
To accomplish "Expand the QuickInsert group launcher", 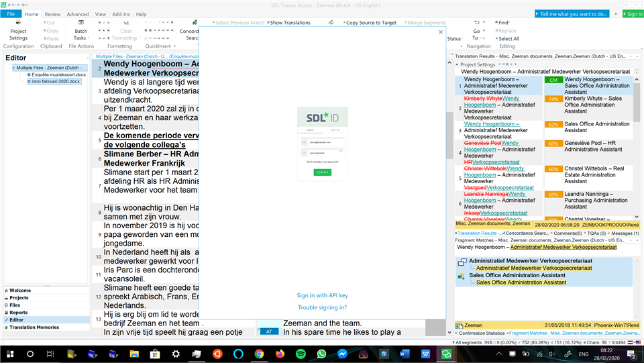I will tap(175, 46).
